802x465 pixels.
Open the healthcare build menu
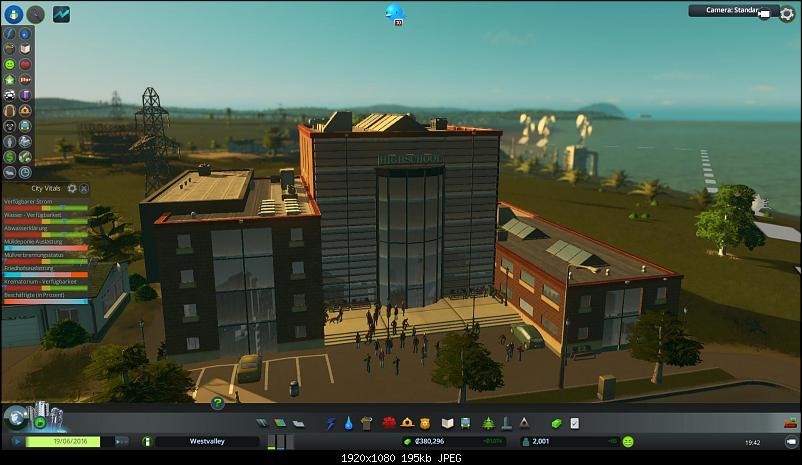(x=389, y=423)
